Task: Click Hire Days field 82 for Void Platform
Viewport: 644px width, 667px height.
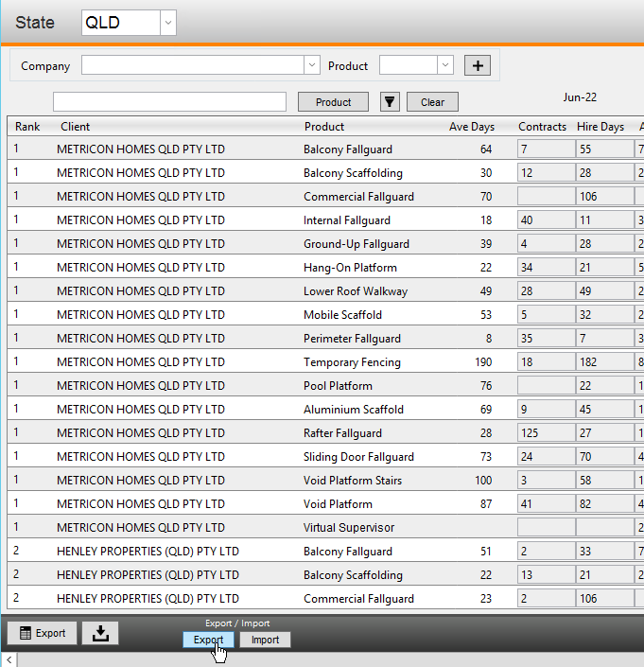Action: pyautogui.click(x=604, y=503)
